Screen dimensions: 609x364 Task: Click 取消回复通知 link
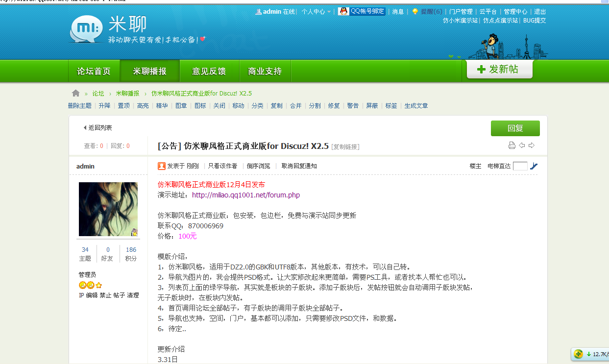click(x=299, y=166)
